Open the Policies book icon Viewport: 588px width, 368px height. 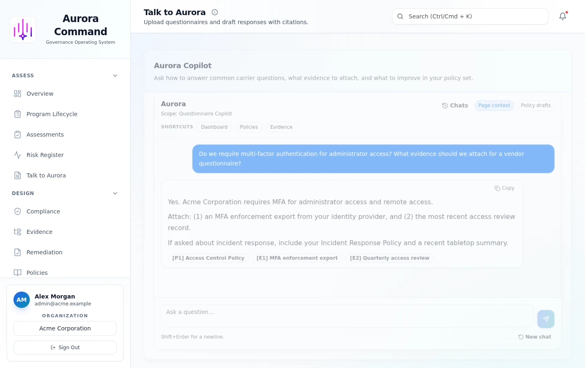pyautogui.click(x=18, y=273)
